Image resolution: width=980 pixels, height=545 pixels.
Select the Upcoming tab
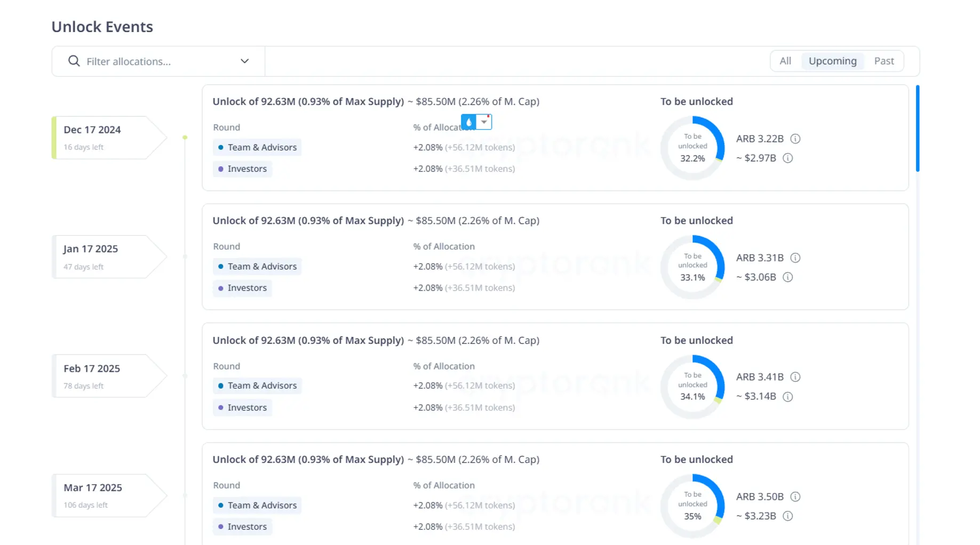832,61
